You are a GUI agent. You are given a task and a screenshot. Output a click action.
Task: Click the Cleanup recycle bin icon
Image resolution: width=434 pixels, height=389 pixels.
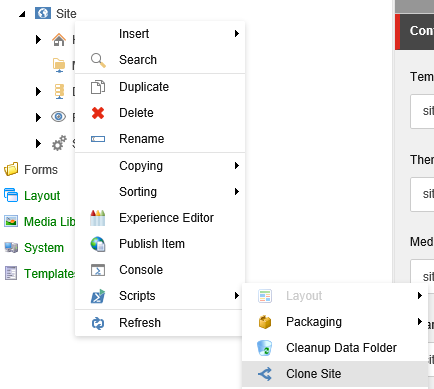(265, 348)
